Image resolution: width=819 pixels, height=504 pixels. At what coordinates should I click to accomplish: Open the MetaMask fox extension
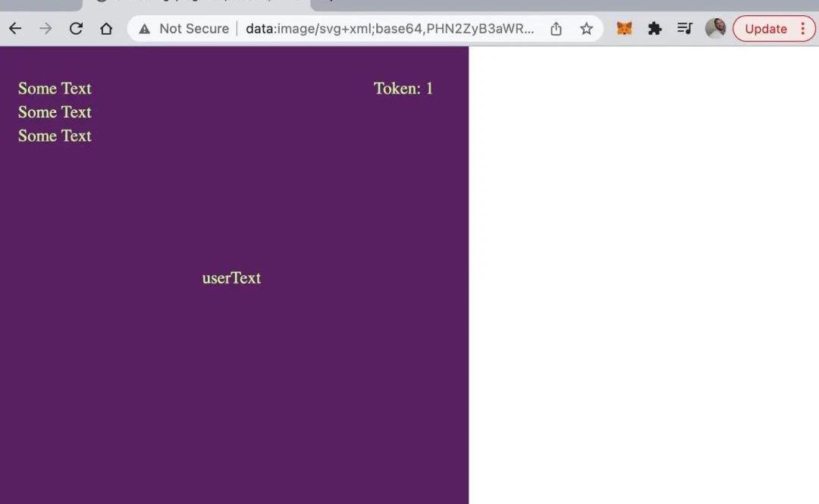(624, 29)
